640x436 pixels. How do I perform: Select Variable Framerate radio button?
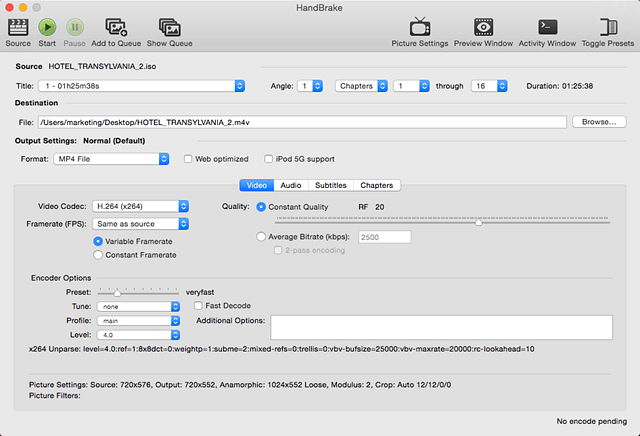pos(98,241)
